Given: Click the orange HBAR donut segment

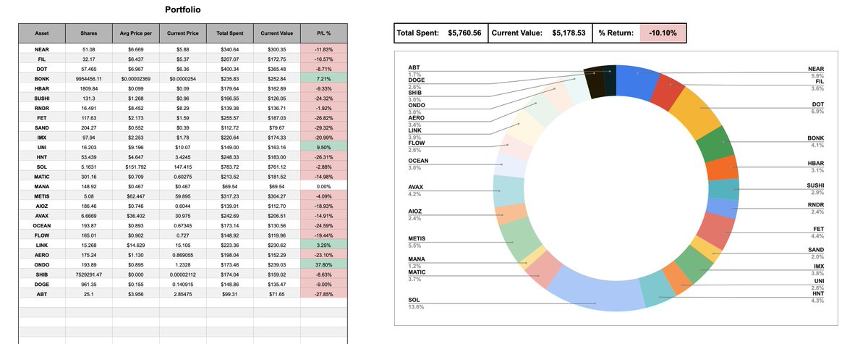Looking at the screenshot, I should (725, 168).
